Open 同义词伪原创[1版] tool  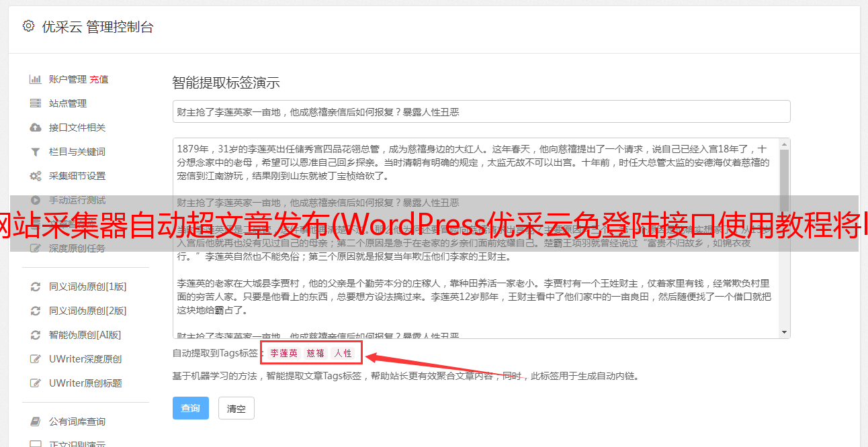87,287
